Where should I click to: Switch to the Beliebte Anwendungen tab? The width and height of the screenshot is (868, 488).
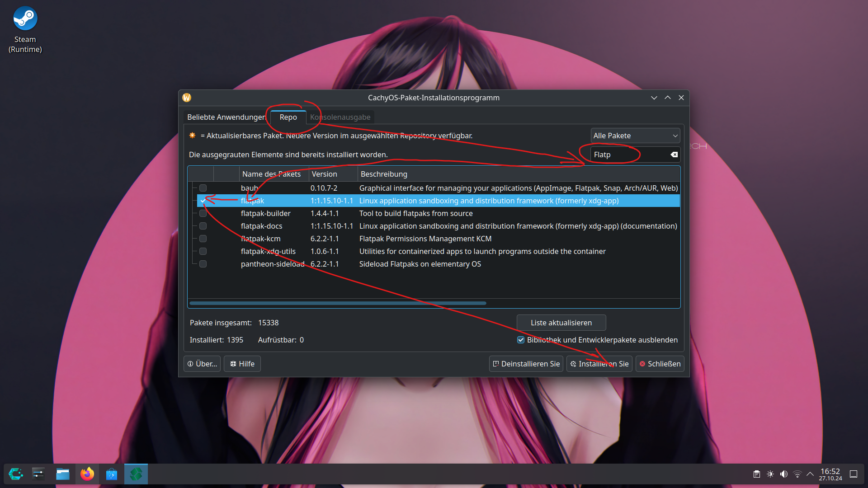coord(226,117)
